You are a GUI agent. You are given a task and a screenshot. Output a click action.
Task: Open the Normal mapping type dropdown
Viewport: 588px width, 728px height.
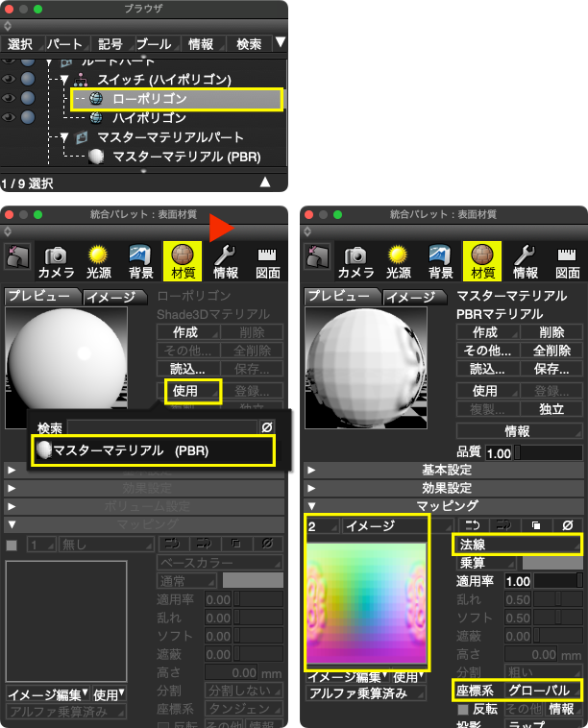517,545
